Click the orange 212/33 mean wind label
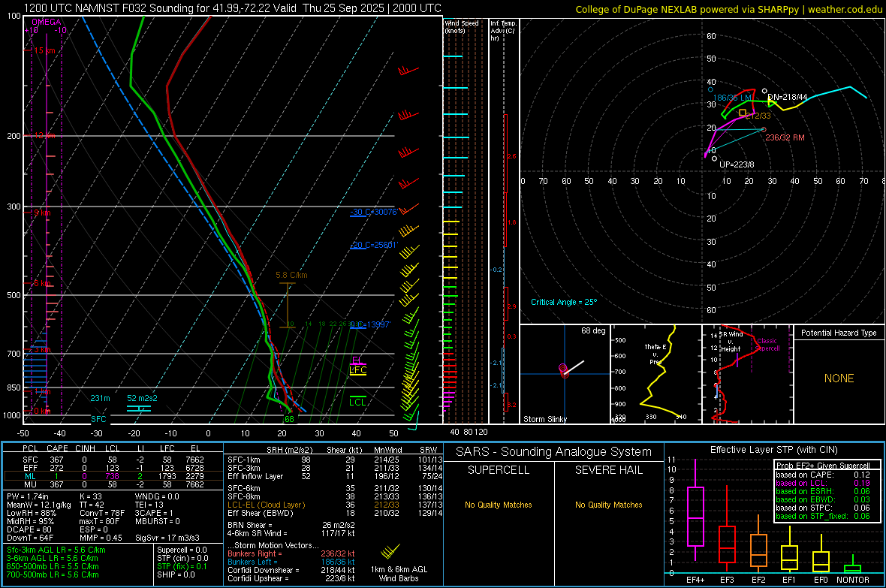 pyautogui.click(x=758, y=116)
